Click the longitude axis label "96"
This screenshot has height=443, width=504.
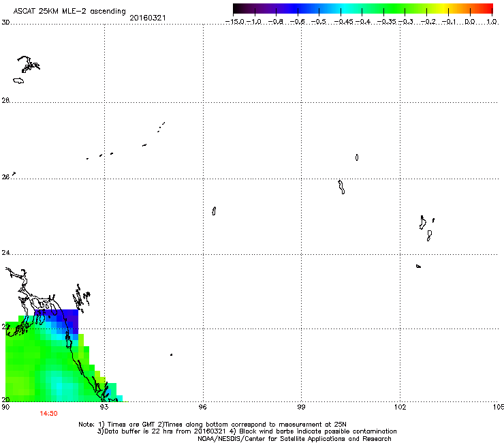pyautogui.click(x=202, y=407)
